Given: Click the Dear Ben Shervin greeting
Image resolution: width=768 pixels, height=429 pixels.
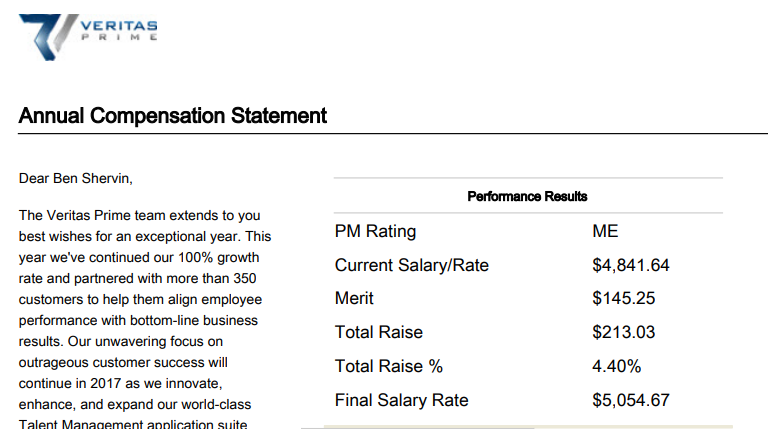Looking at the screenshot, I should (75, 178).
